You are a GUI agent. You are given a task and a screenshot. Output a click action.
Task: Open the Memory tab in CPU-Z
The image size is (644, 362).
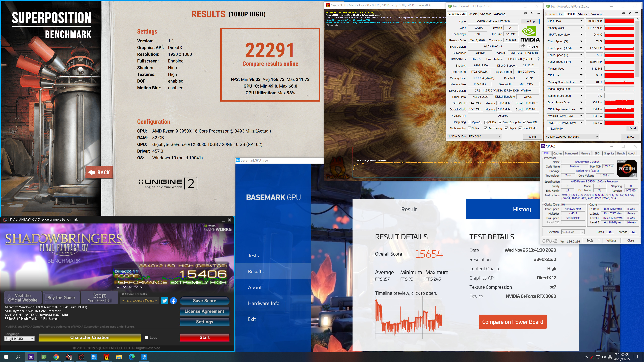[x=585, y=153]
